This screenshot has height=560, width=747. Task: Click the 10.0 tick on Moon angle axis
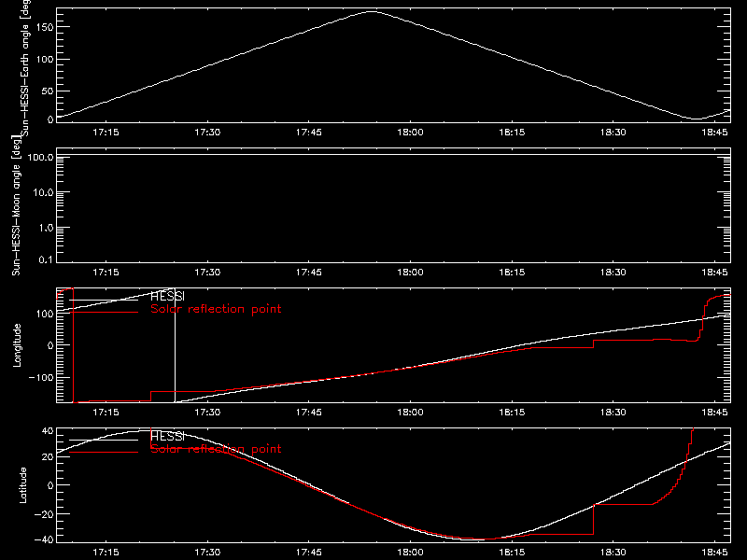point(43,192)
